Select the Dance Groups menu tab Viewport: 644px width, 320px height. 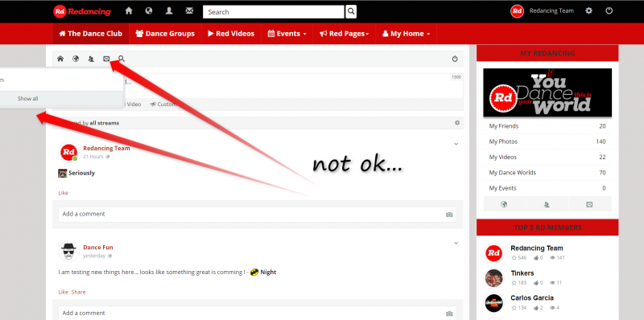[165, 34]
